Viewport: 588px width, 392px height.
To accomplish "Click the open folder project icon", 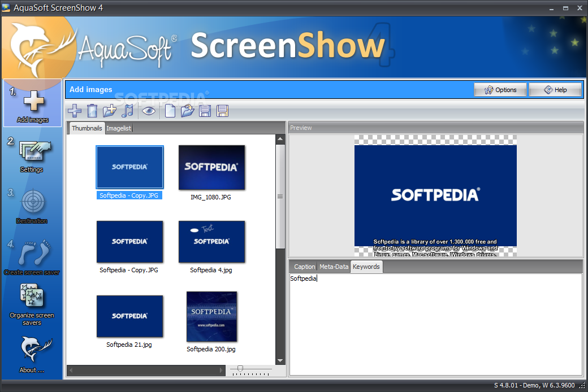I will 187,111.
